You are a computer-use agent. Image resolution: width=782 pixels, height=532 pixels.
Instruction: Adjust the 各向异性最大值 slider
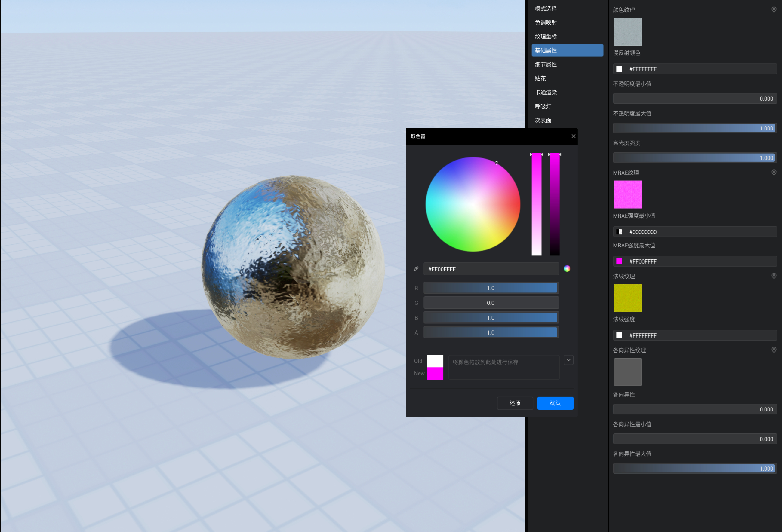click(695, 469)
